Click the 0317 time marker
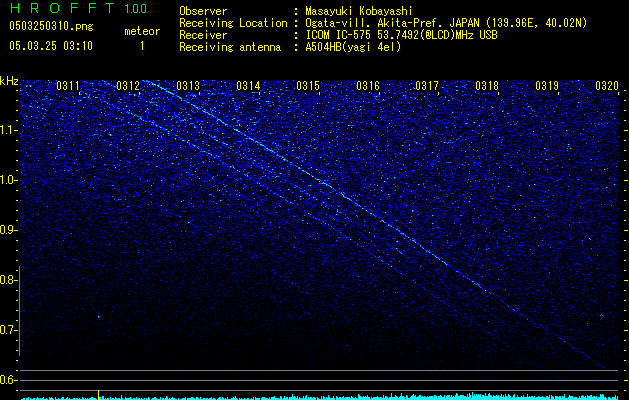The image size is (629, 400). (427, 86)
